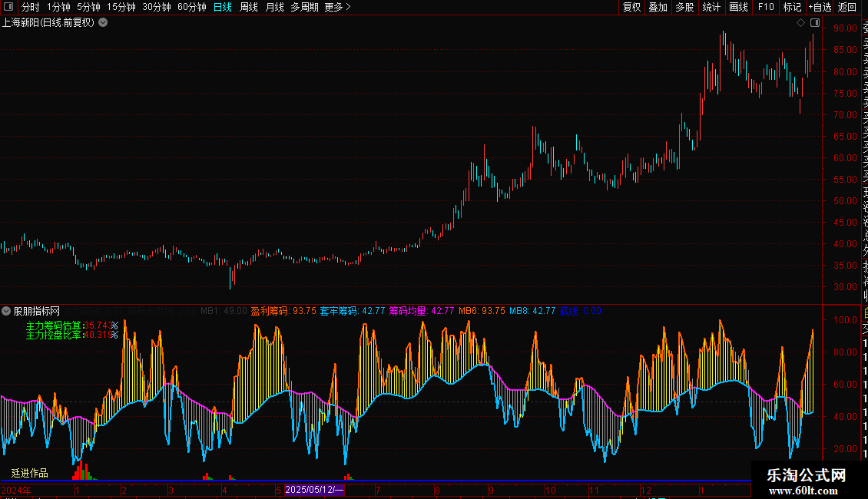The height and width of the screenshot is (499, 868).
Task: Click the 90.00 price axis label
Action: pos(845,28)
